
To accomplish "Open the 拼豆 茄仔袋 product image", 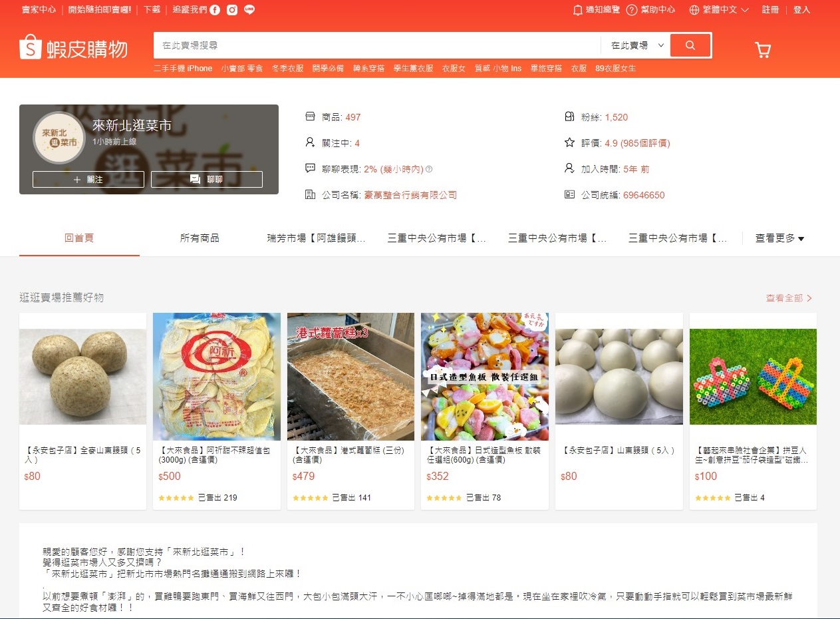I will [x=753, y=377].
